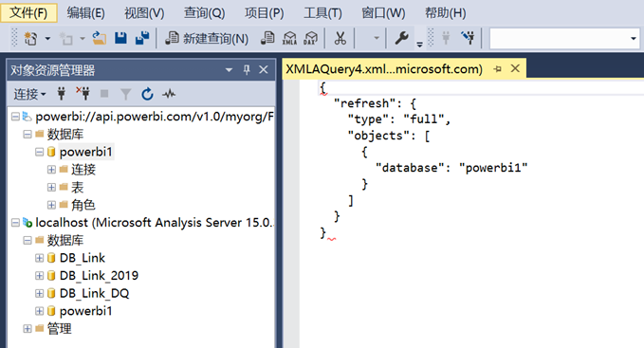Open the dropdown arrow right of the Cut icon

[377, 39]
